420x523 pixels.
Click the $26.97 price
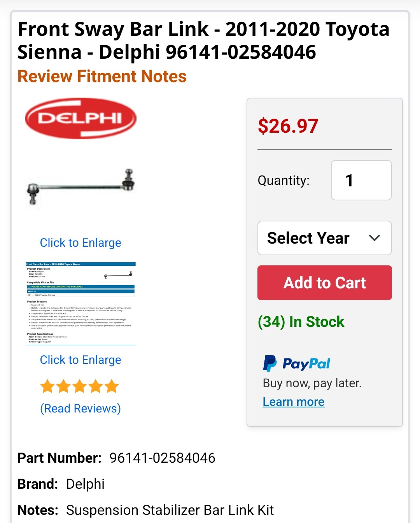288,126
